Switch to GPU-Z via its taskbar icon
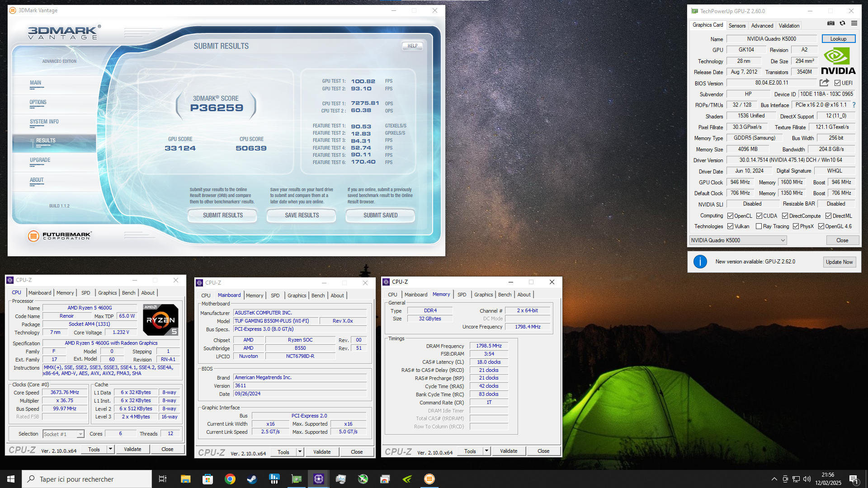Image resolution: width=868 pixels, height=488 pixels. coord(296,479)
